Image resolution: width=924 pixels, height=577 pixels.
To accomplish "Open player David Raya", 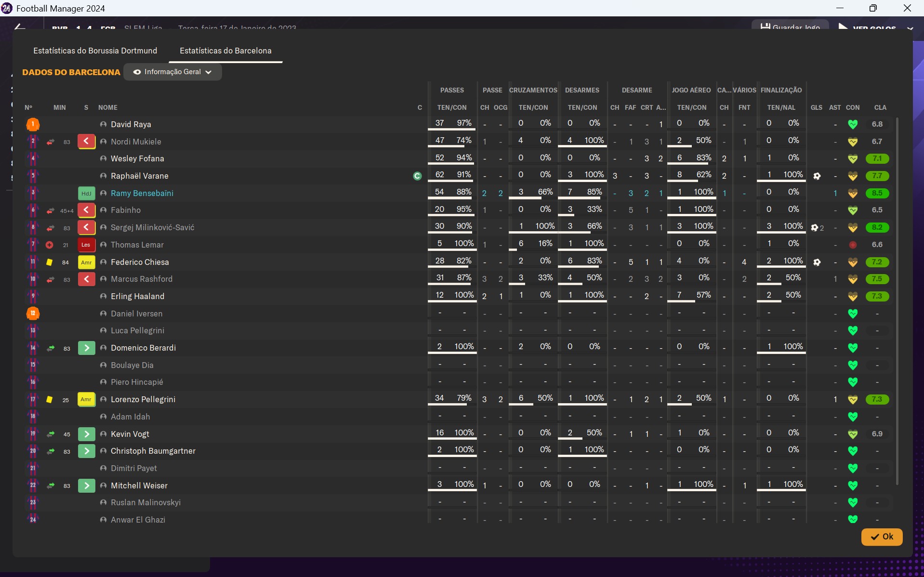I will pyautogui.click(x=131, y=124).
